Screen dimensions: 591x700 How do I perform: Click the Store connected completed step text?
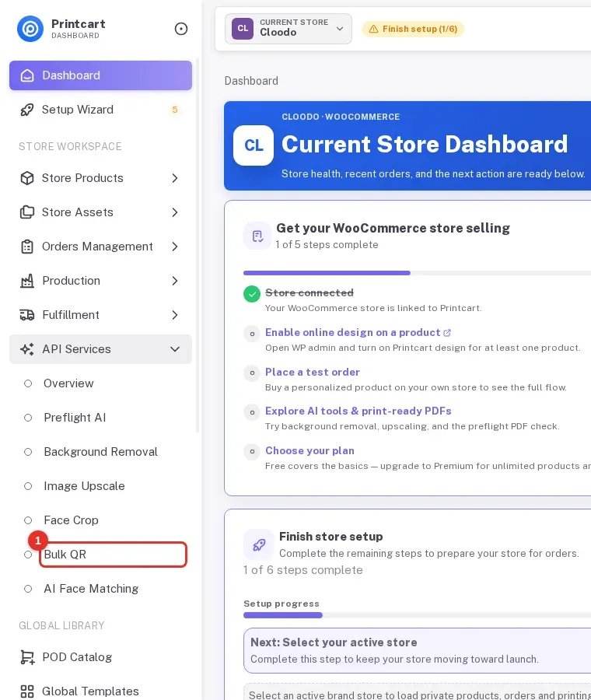coord(309,293)
